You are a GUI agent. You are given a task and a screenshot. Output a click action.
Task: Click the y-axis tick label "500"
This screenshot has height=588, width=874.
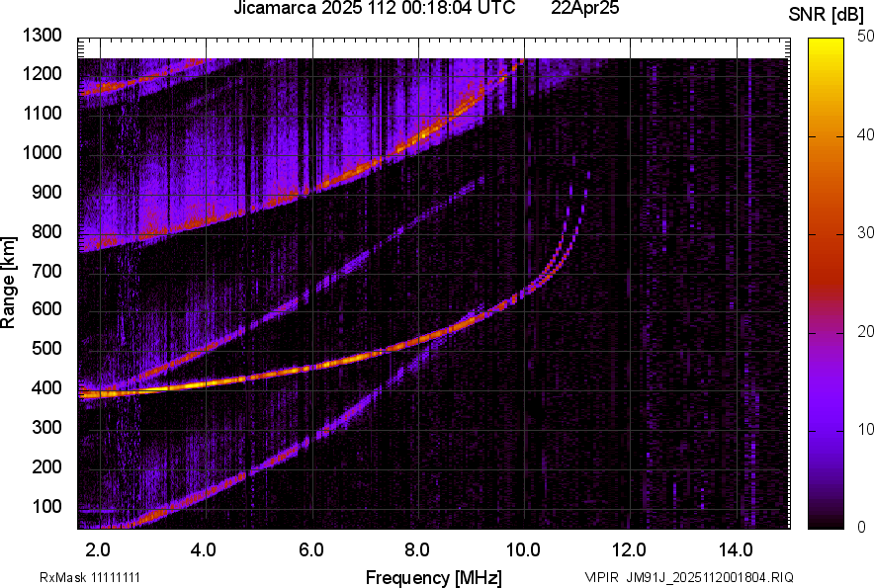[46, 348]
